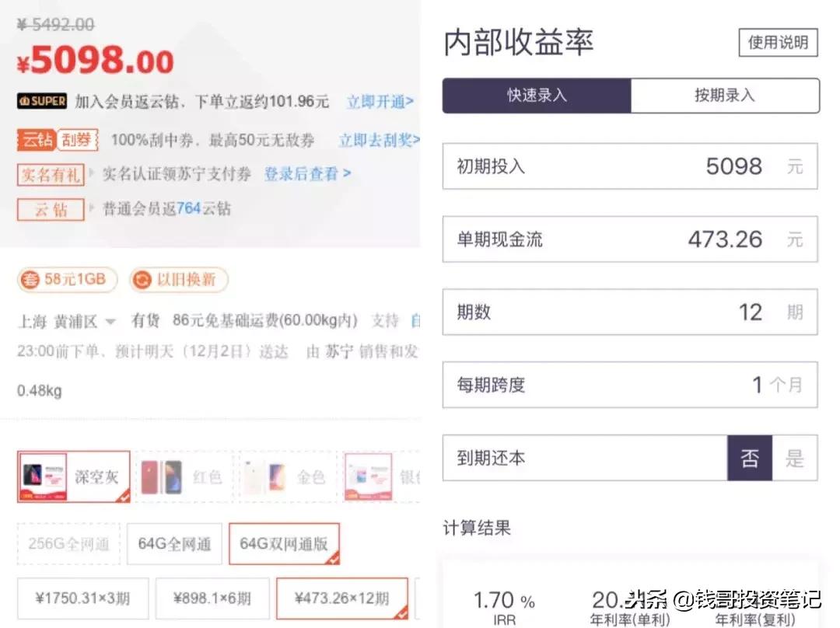
Task: Click the 实名有礼 tag icon
Action: click(x=50, y=176)
